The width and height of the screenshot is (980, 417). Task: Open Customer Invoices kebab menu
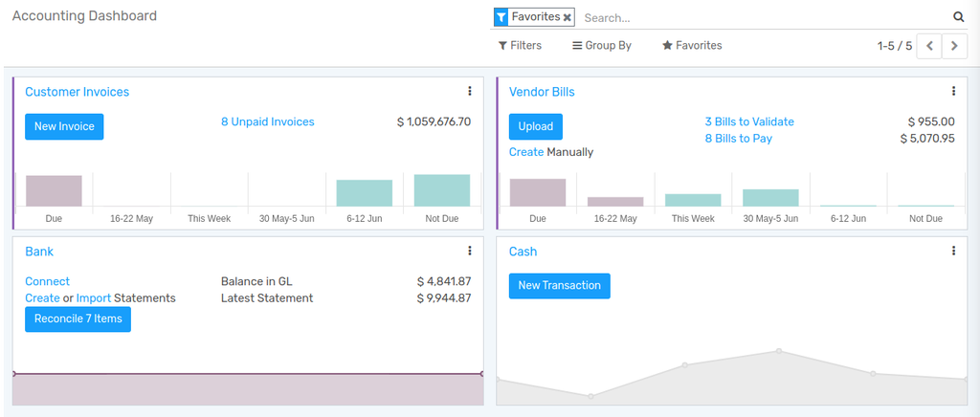point(470,92)
